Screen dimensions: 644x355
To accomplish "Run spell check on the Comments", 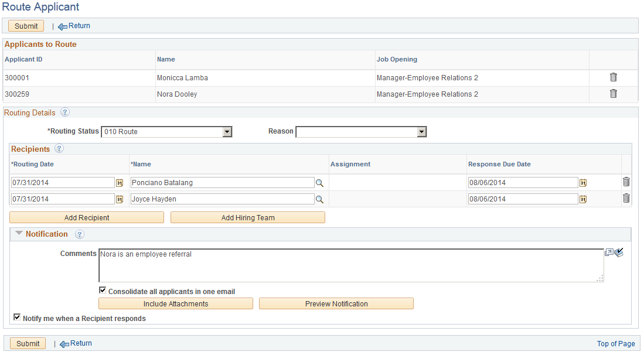I will [619, 252].
